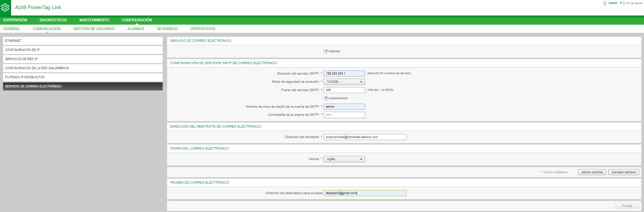Click the SMTP server address field
This screenshot has width=644, height=212.
click(344, 74)
